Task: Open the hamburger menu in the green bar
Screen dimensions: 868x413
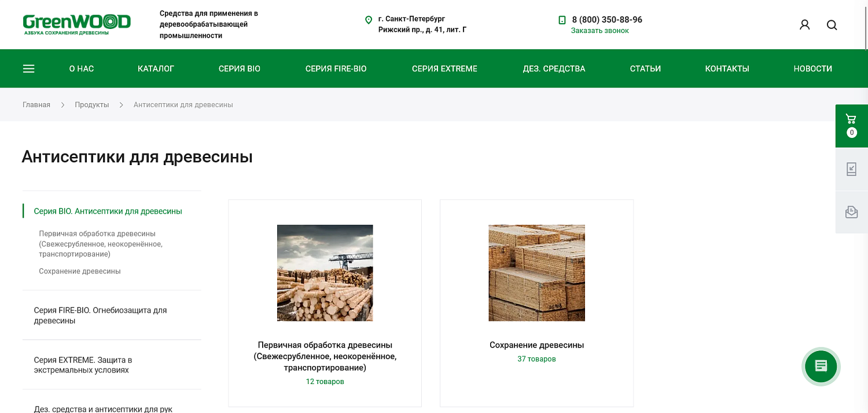Action: pos(29,68)
